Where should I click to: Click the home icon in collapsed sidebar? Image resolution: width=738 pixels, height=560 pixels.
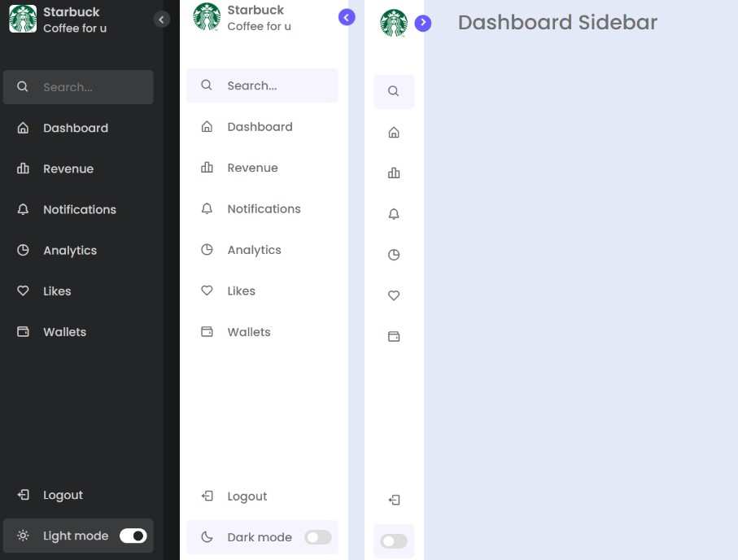pos(394,133)
